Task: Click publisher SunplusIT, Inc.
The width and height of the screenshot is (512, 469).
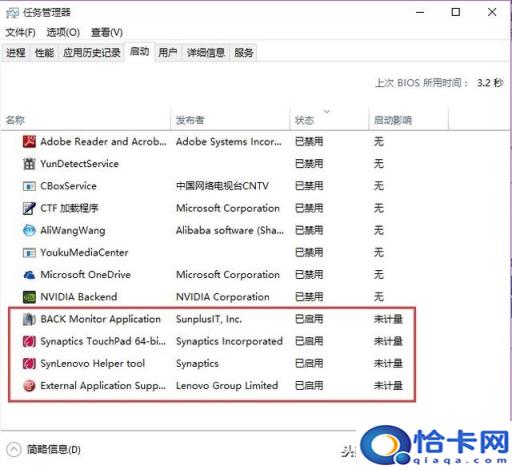Action: [209, 319]
